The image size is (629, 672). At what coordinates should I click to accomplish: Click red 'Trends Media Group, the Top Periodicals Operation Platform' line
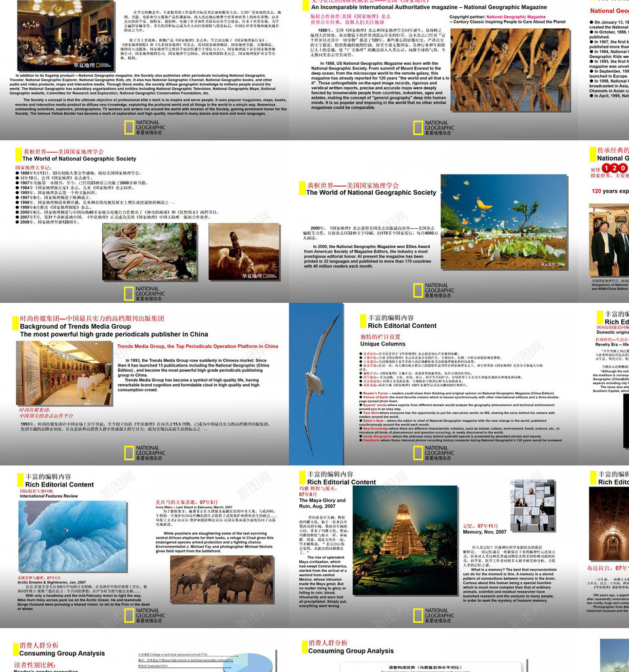[x=197, y=346]
